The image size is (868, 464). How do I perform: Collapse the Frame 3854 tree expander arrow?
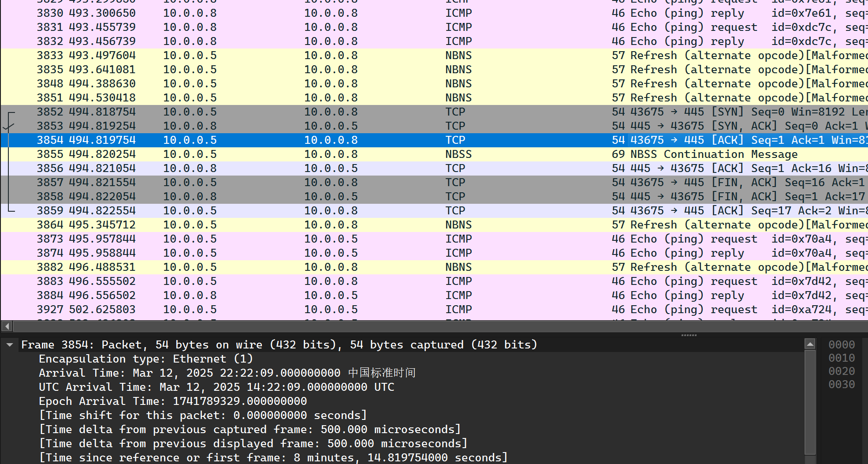pyautogui.click(x=10, y=345)
